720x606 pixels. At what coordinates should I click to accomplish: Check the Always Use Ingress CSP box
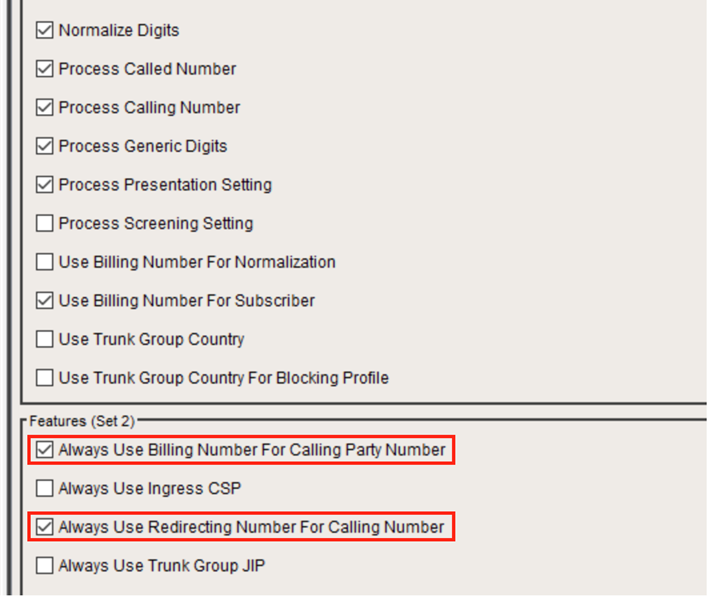click(x=44, y=489)
